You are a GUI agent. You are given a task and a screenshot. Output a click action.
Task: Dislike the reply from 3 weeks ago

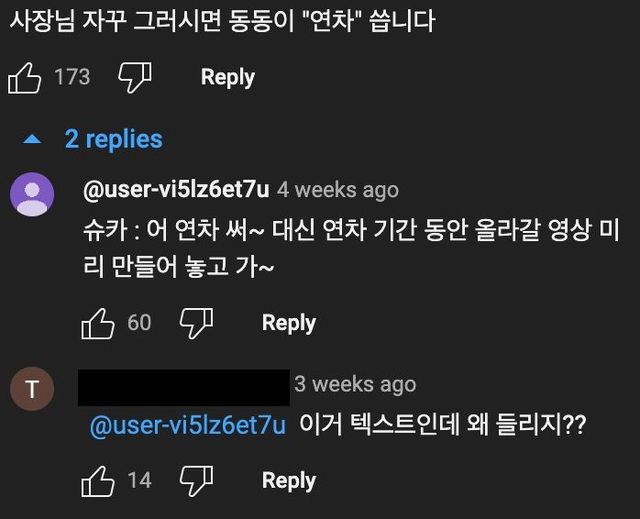coord(196,480)
